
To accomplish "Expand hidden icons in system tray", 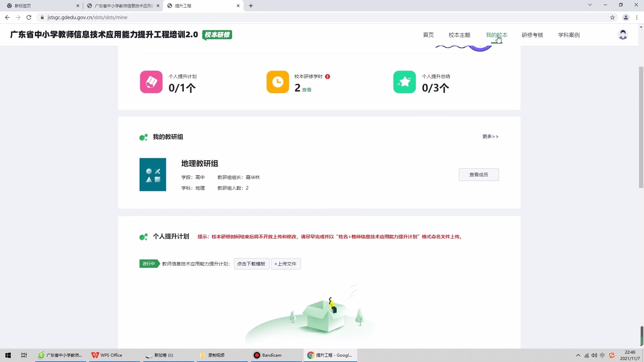I will click(x=578, y=356).
